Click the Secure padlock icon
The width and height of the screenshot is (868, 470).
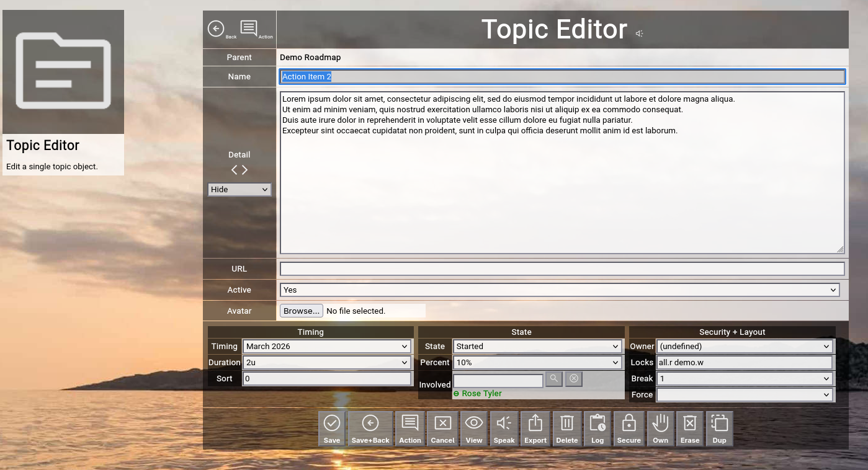point(629,428)
